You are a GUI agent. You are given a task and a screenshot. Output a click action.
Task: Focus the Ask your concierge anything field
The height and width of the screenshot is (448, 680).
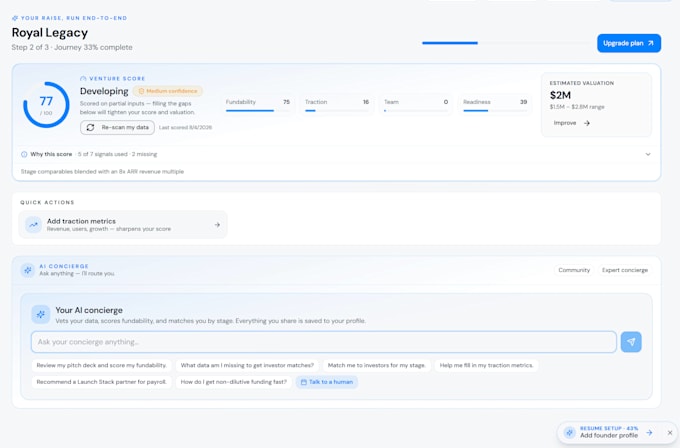324,342
